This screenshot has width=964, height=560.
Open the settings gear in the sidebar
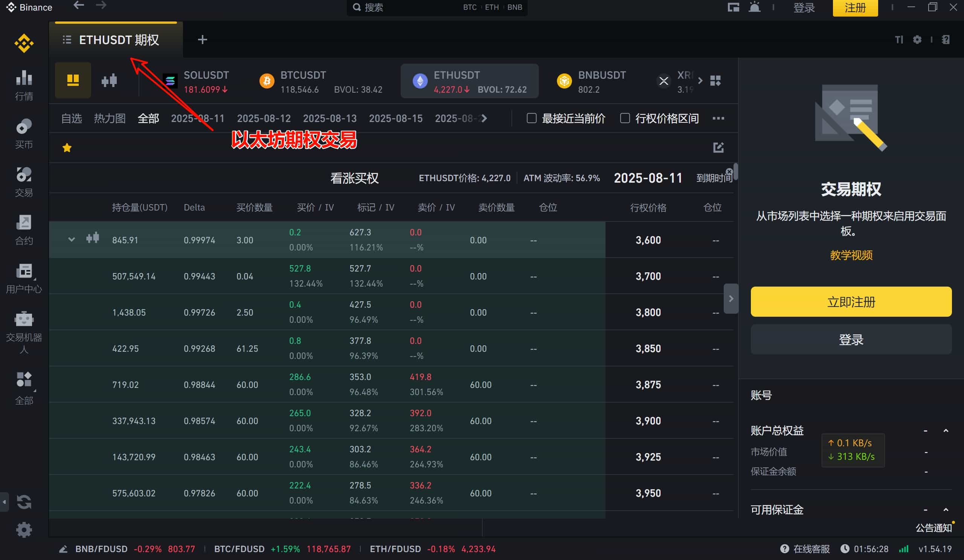click(24, 530)
